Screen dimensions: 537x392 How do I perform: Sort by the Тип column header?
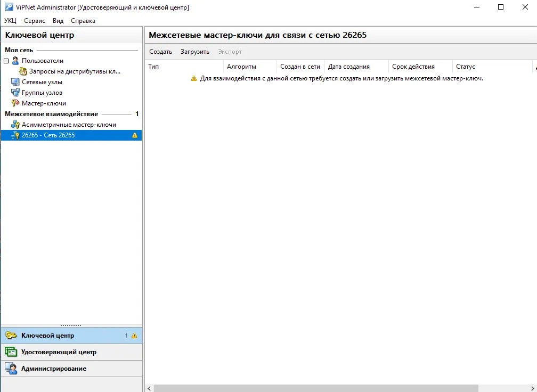point(184,67)
